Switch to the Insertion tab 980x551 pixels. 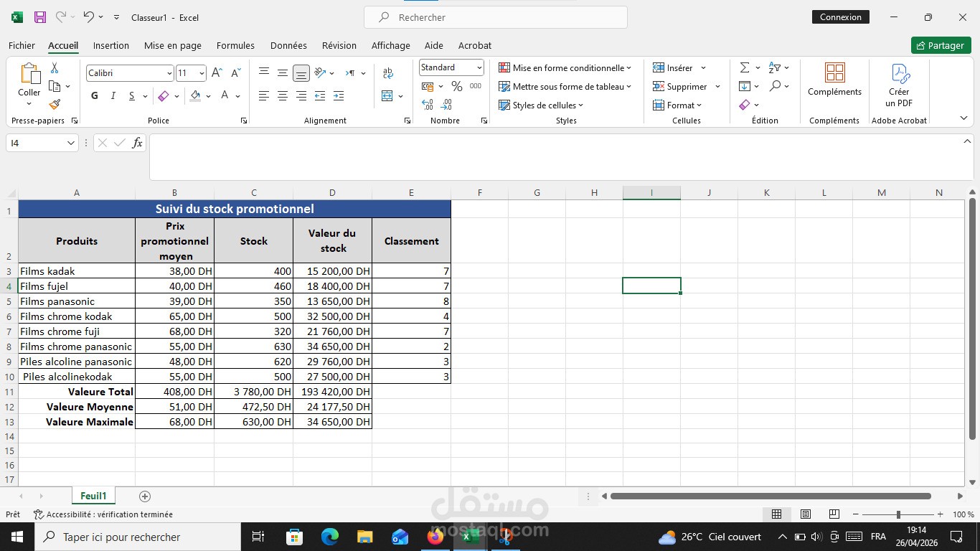click(x=111, y=45)
